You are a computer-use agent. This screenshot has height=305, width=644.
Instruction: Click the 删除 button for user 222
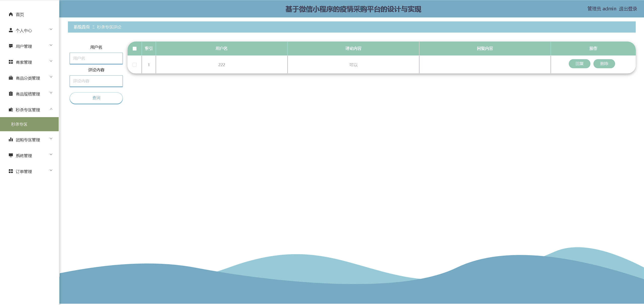pyautogui.click(x=604, y=64)
